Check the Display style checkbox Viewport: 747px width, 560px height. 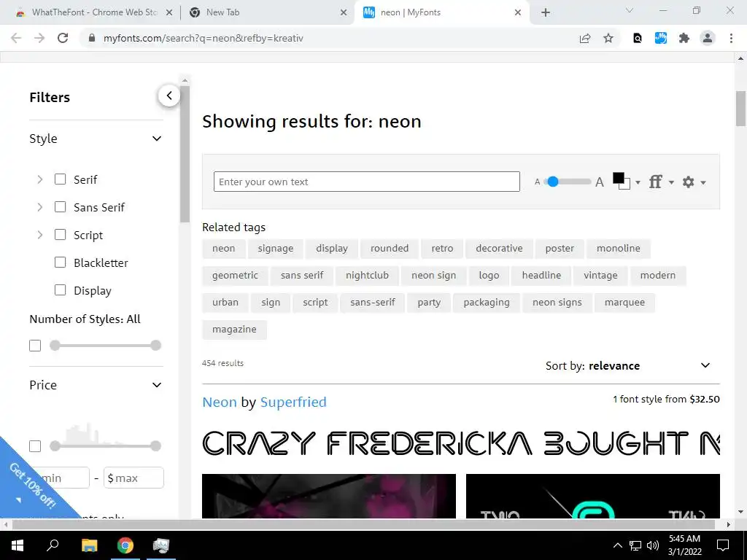[x=60, y=290]
